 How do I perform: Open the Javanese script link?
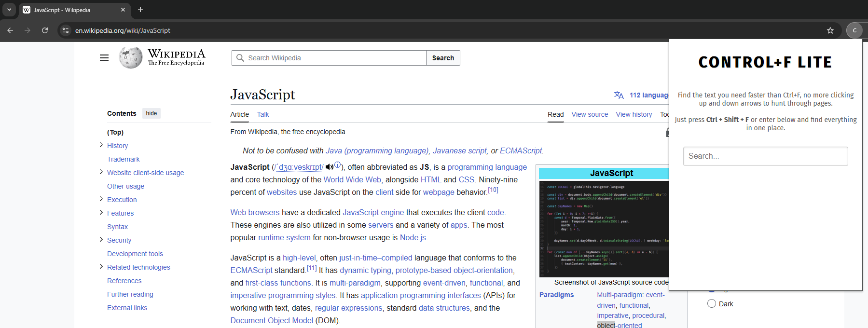coord(460,150)
